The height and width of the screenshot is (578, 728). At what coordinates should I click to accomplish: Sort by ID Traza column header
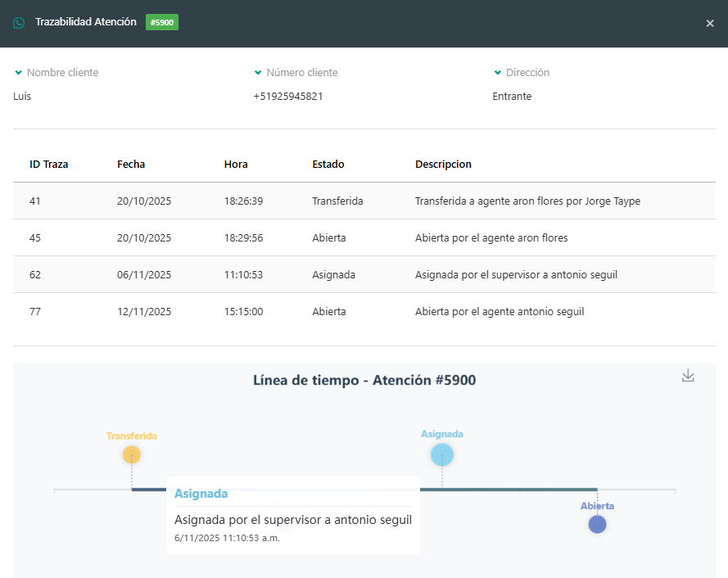click(49, 164)
